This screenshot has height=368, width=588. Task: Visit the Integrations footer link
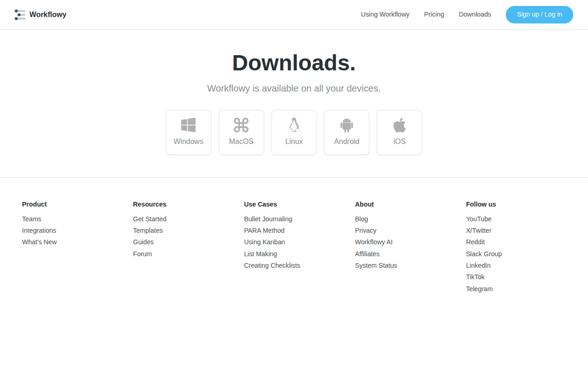click(39, 230)
